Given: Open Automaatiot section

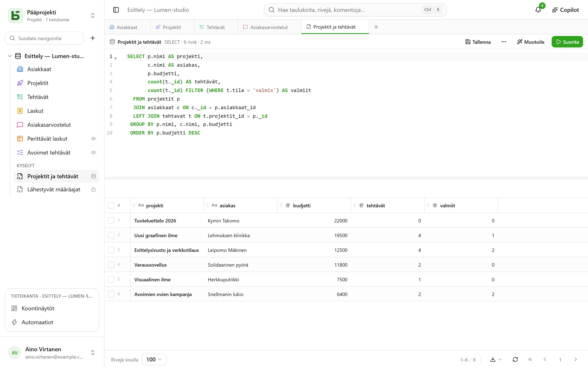Looking at the screenshot, I should coord(52,322).
